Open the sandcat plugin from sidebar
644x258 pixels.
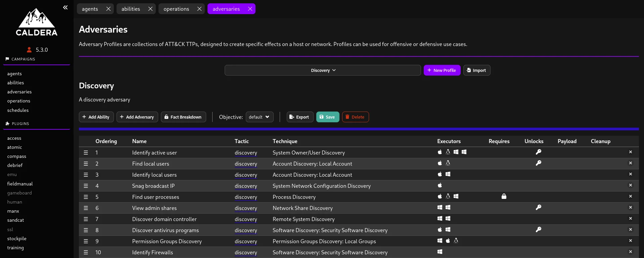coord(15,220)
